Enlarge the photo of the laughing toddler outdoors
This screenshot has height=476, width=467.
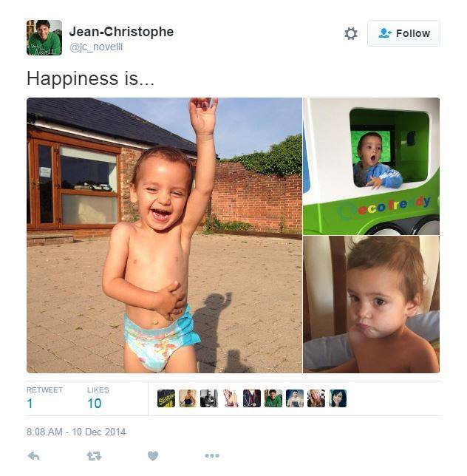point(164,235)
